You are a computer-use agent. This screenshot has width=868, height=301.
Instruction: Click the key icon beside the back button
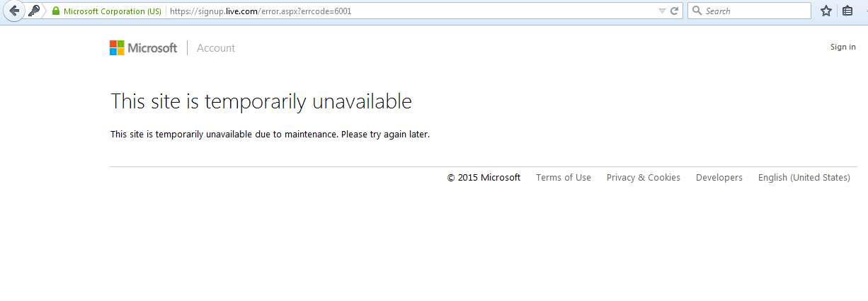click(x=34, y=11)
